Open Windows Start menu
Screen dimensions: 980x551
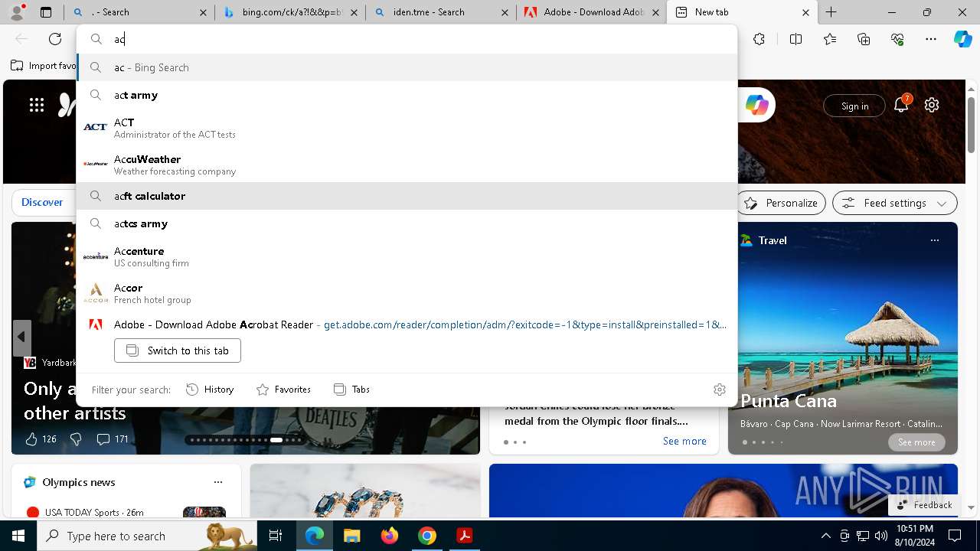[18, 536]
